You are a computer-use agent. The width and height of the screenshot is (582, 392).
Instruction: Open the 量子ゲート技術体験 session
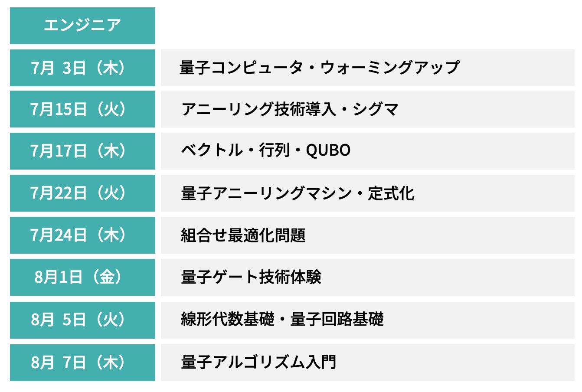[x=251, y=277]
